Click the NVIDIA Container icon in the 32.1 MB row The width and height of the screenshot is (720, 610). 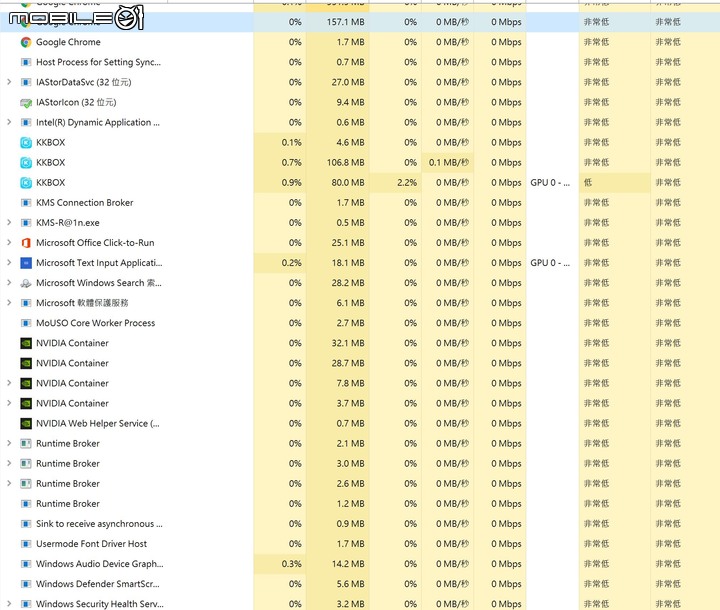click(26, 343)
